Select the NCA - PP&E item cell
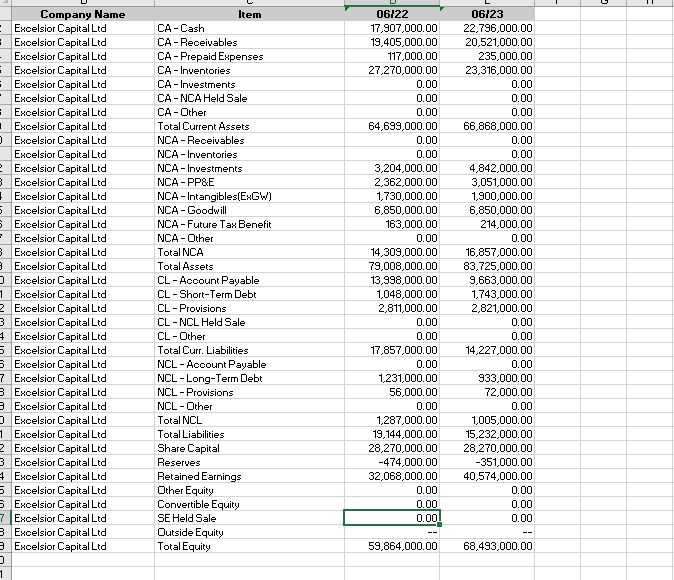Screen dimensions: 674x580 point(249,182)
